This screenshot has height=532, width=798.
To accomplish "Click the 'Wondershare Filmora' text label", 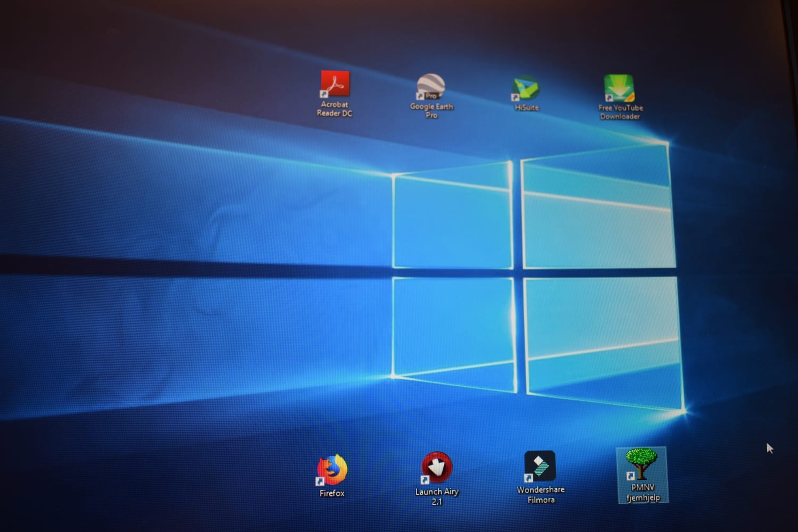I will [x=541, y=495].
